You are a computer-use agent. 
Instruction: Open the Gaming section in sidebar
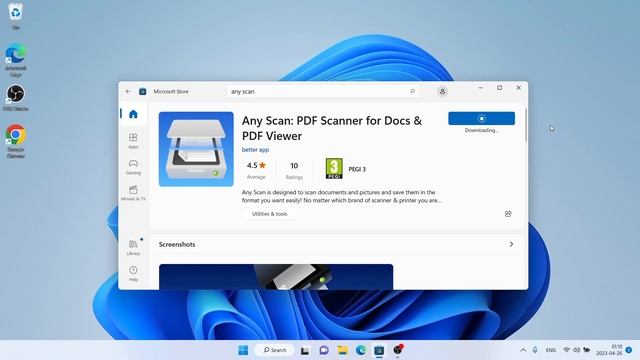pos(133,167)
